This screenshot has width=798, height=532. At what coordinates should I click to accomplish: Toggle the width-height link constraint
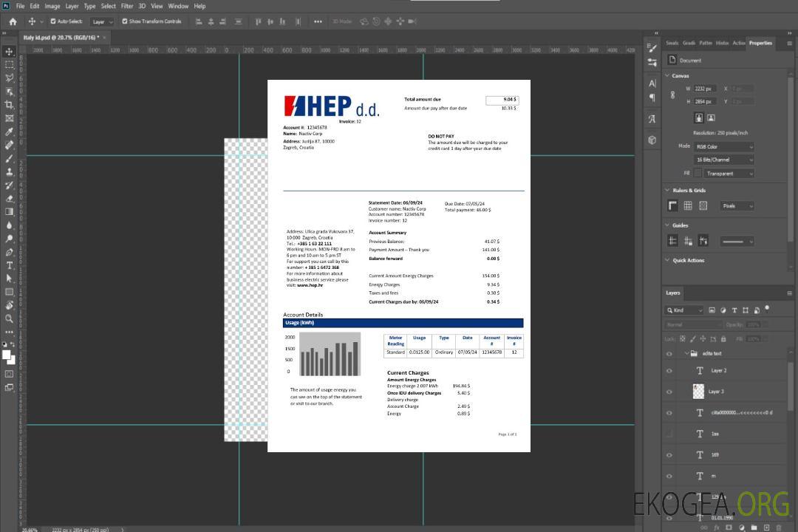(x=672, y=95)
